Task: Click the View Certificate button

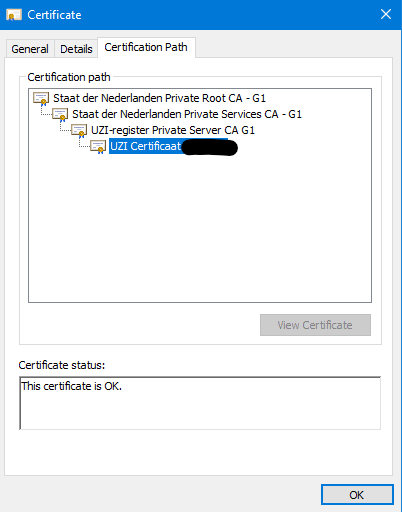Action: click(315, 325)
